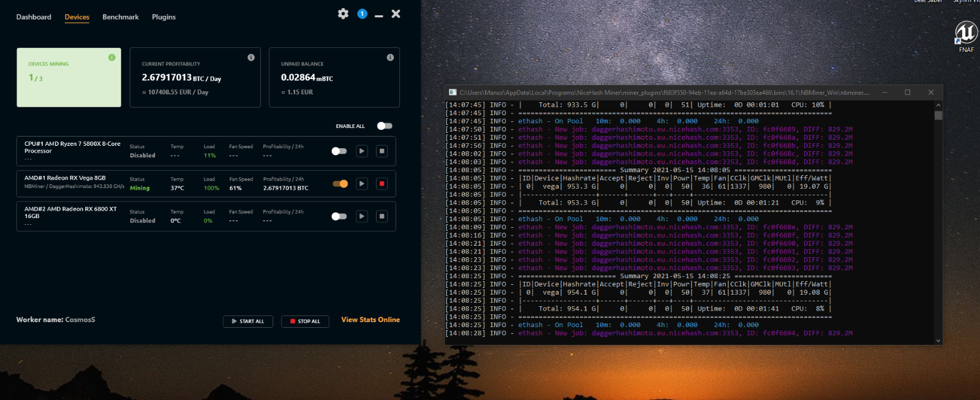Click the nbminer console window icon
Image resolution: width=980 pixels, height=400 pixels.
click(x=453, y=92)
